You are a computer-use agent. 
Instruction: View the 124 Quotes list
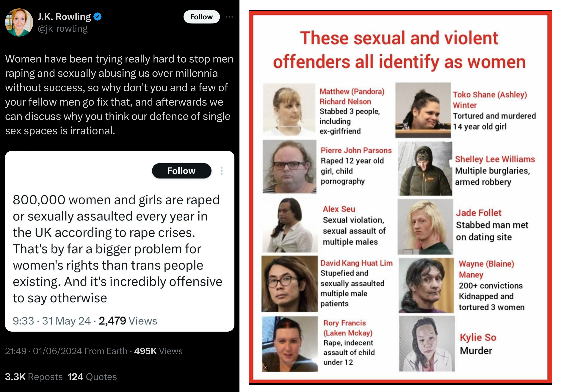coord(92,377)
